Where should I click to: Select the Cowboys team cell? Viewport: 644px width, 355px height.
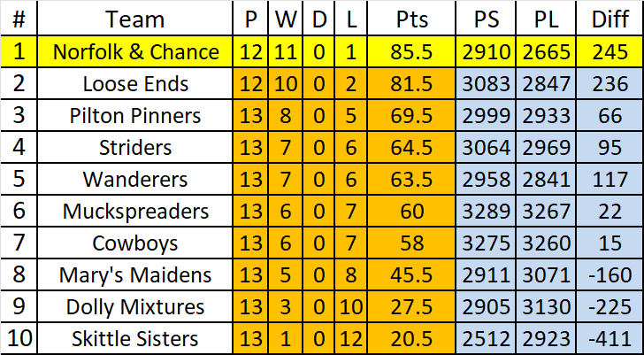(x=135, y=243)
